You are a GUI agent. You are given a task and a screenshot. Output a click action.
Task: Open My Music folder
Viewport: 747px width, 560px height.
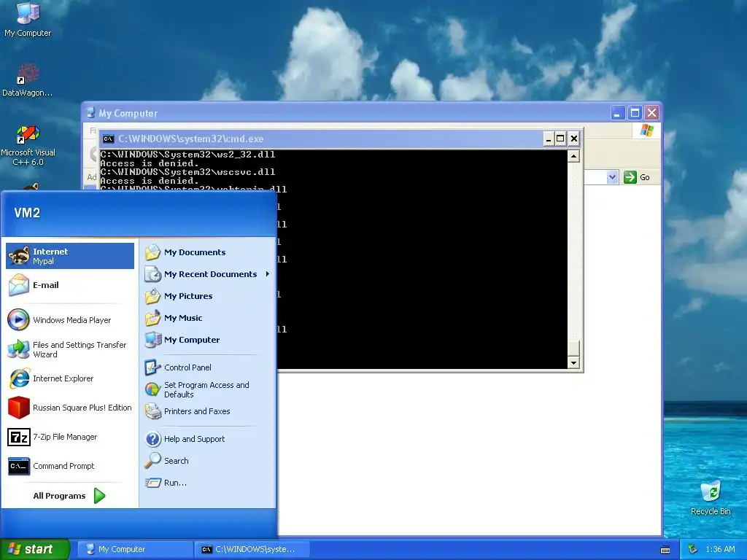point(207,318)
